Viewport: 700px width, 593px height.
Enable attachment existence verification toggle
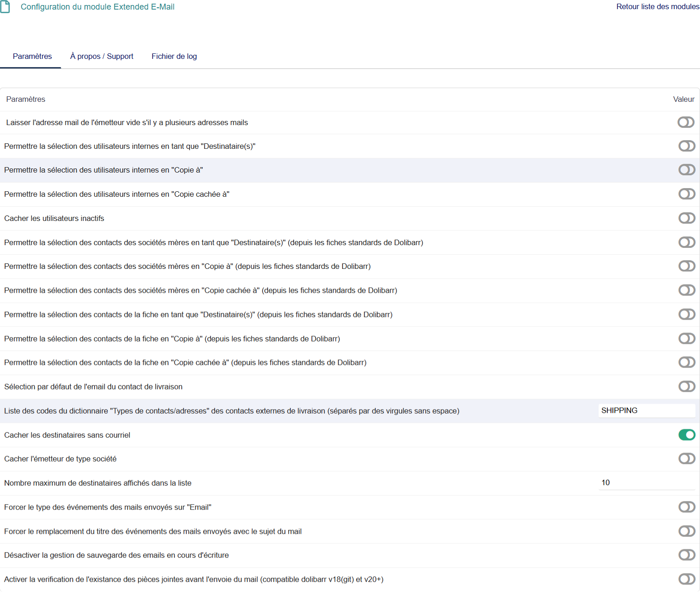tap(686, 579)
